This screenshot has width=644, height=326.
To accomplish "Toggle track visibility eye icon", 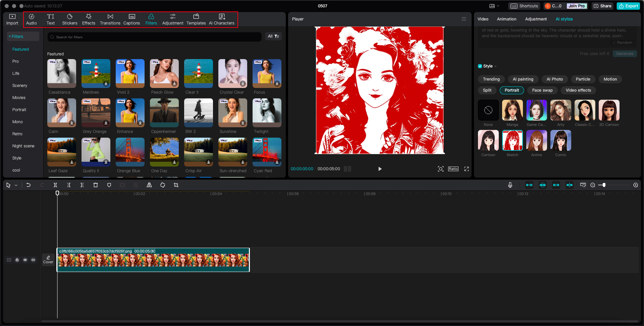I will [x=25, y=260].
